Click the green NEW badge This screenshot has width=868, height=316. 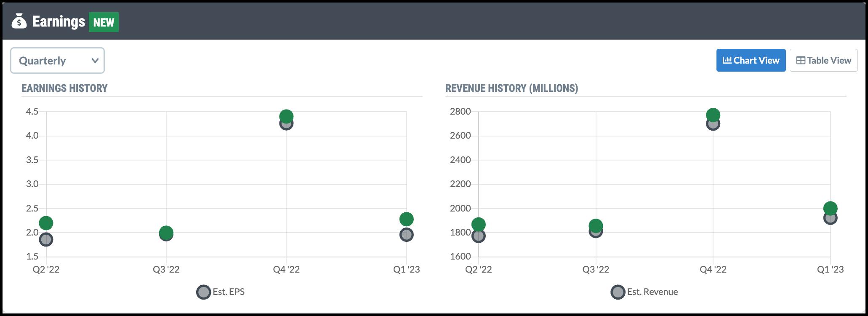click(x=104, y=22)
